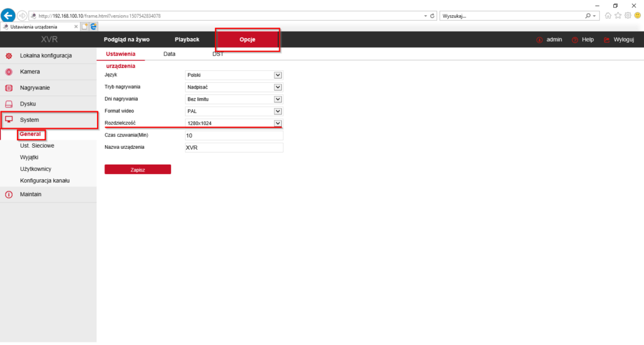Image resolution: width=644 pixels, height=345 pixels.
Task: Click the Kamera icon in sidebar
Action: click(x=9, y=72)
